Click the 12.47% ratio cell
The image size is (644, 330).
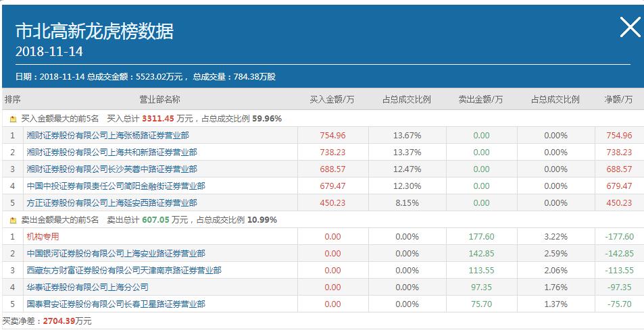pos(407,169)
